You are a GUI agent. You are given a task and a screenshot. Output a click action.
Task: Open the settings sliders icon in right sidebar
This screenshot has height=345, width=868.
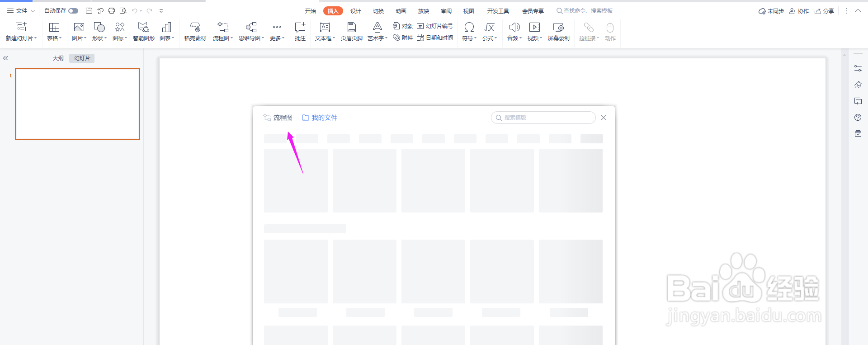coord(858,68)
